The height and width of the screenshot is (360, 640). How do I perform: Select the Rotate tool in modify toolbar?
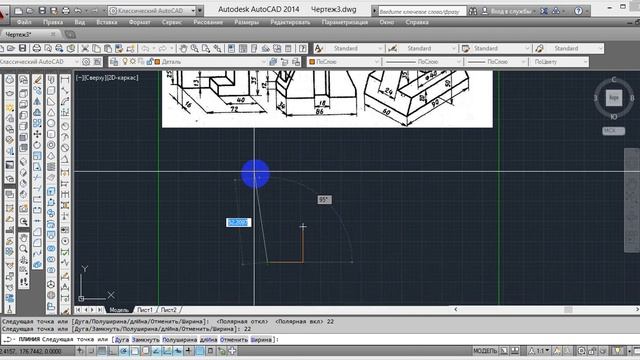pos(37,145)
